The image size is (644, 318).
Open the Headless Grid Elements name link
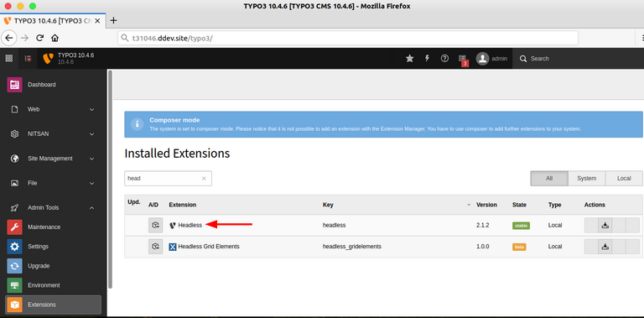209,247
